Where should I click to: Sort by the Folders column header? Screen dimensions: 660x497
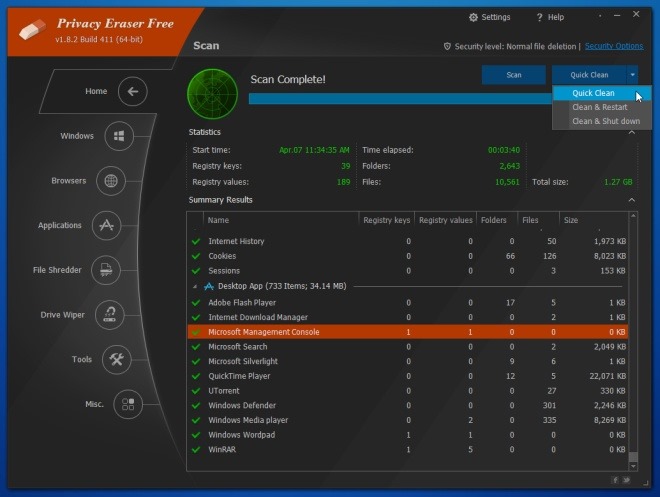(497, 220)
